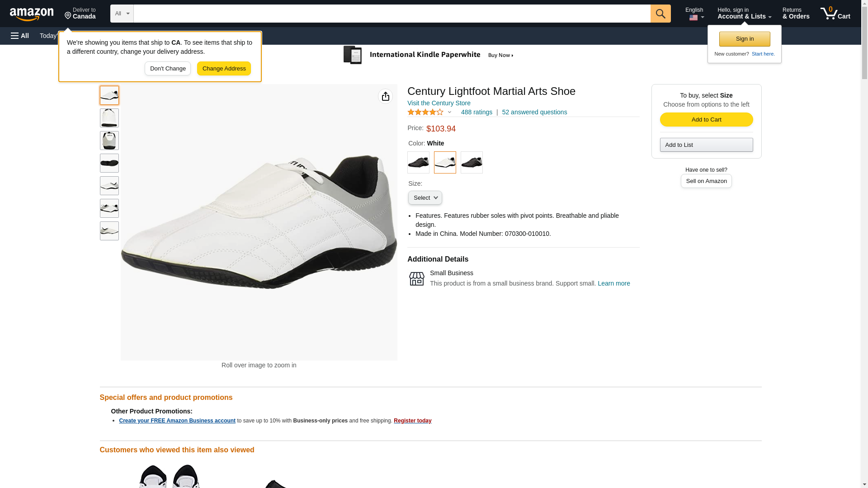
Task: Click the Change Address button
Action: click(224, 69)
